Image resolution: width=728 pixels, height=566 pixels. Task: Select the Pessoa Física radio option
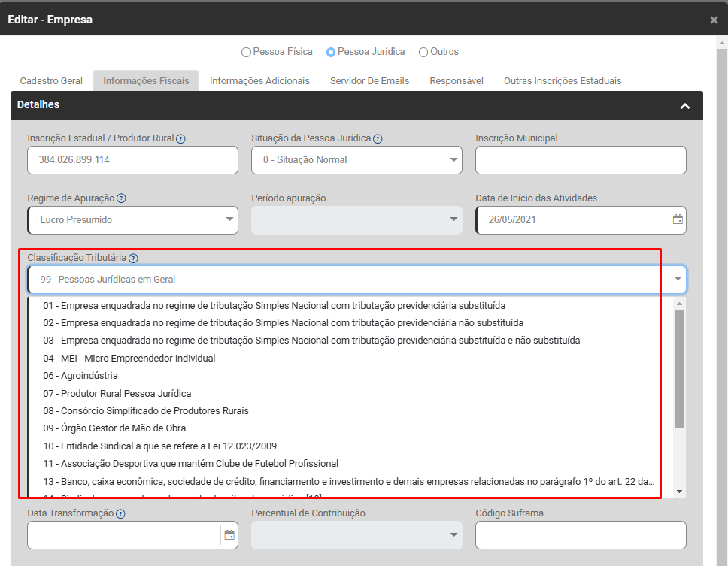coord(246,53)
